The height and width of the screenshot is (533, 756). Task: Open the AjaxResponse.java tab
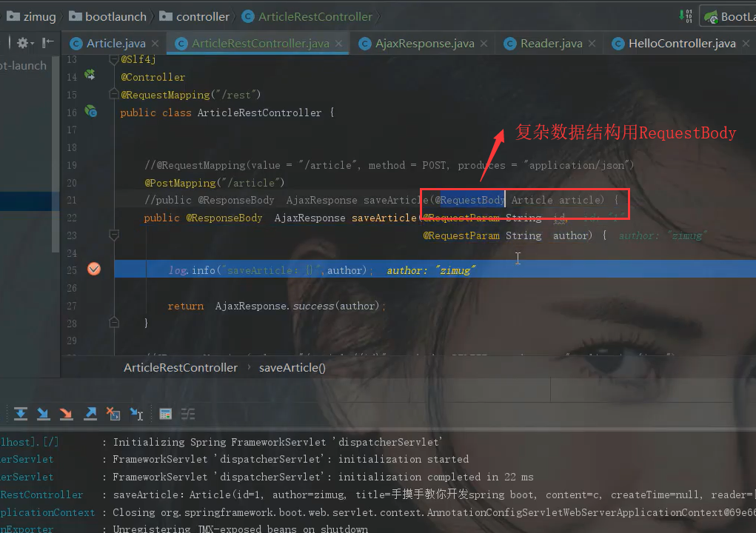[424, 44]
